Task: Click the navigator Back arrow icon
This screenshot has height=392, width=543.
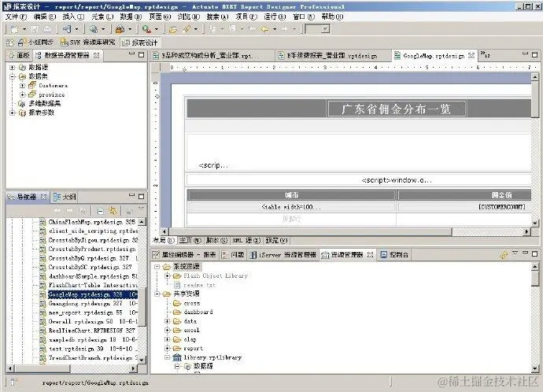Action: tap(57, 210)
